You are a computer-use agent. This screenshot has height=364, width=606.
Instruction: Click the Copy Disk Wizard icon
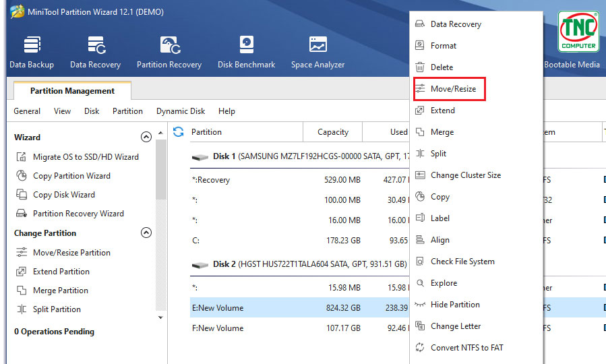pos(22,194)
